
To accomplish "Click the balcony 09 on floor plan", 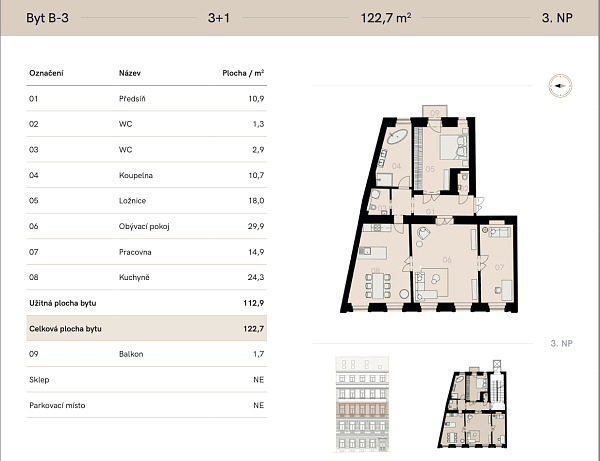I will pyautogui.click(x=437, y=111).
